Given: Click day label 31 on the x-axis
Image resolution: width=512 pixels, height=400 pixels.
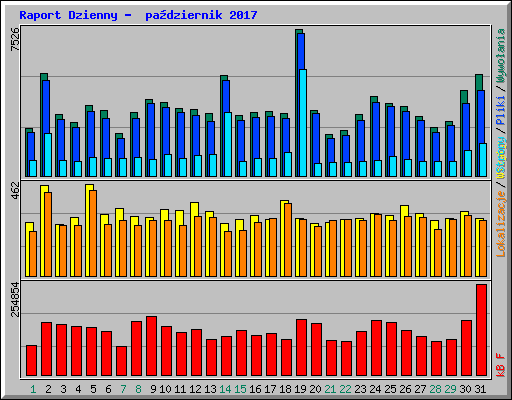Looking at the screenshot, I should (480, 389).
